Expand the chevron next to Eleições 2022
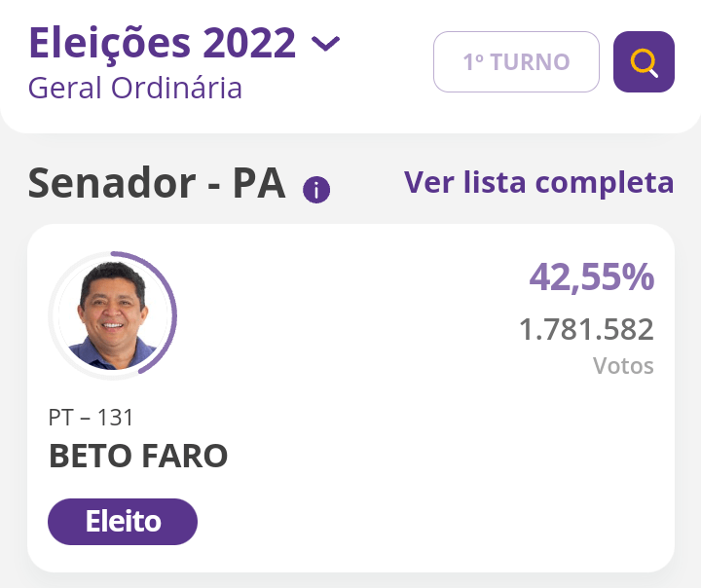The image size is (701, 588). [x=325, y=44]
